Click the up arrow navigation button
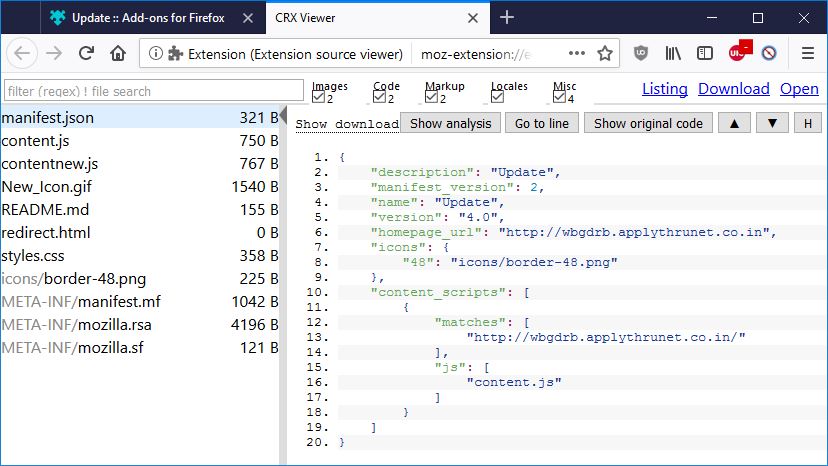The width and height of the screenshot is (828, 466). pos(735,123)
